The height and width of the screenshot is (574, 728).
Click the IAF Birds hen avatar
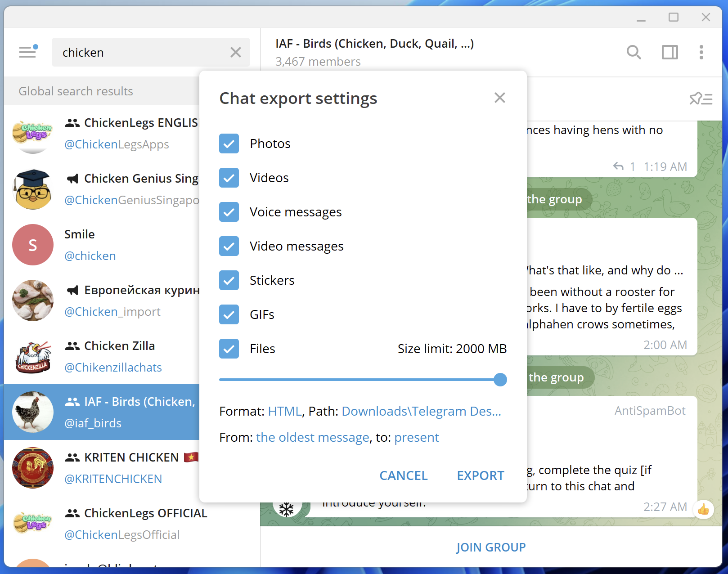33,412
